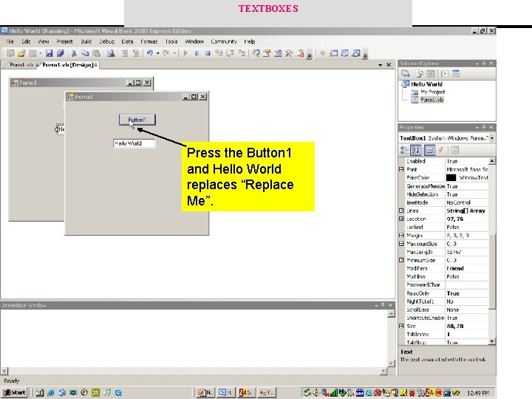Pin the Properties panel

(x=484, y=127)
